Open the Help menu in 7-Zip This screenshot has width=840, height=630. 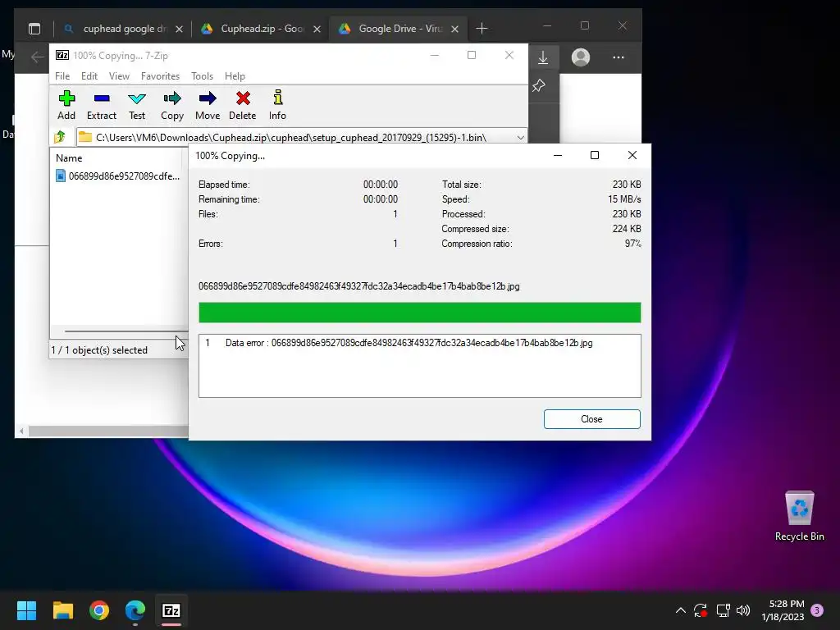235,76
